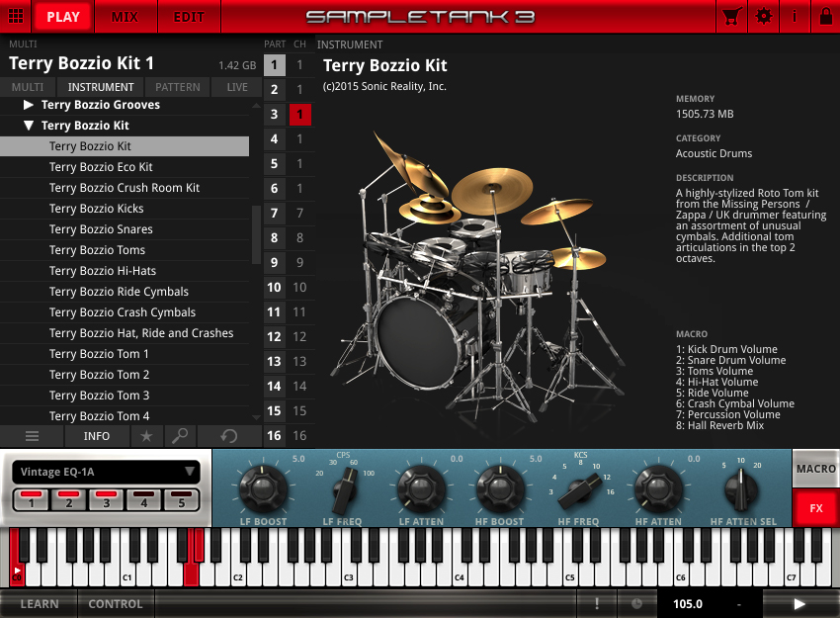Adjust the HF ATTEN knob
The image size is (840, 618).
point(658,488)
